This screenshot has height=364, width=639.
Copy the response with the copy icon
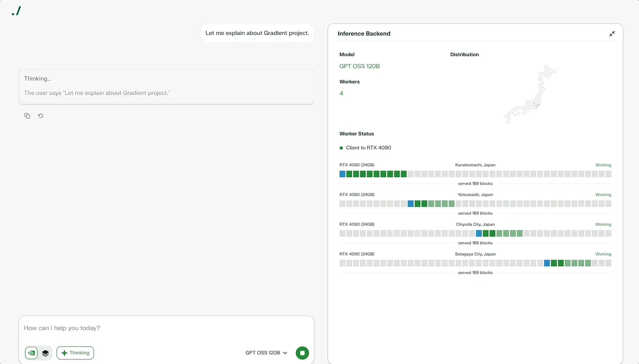27,116
